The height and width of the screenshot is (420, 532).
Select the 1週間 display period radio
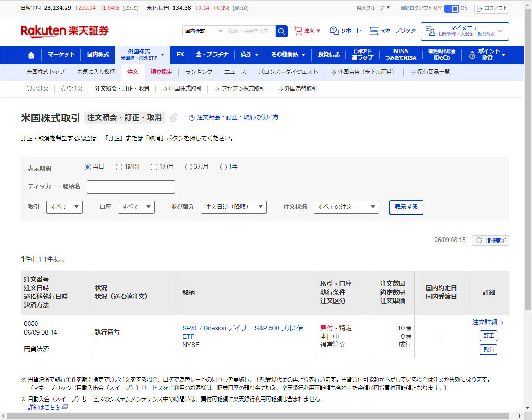pyautogui.click(x=119, y=167)
